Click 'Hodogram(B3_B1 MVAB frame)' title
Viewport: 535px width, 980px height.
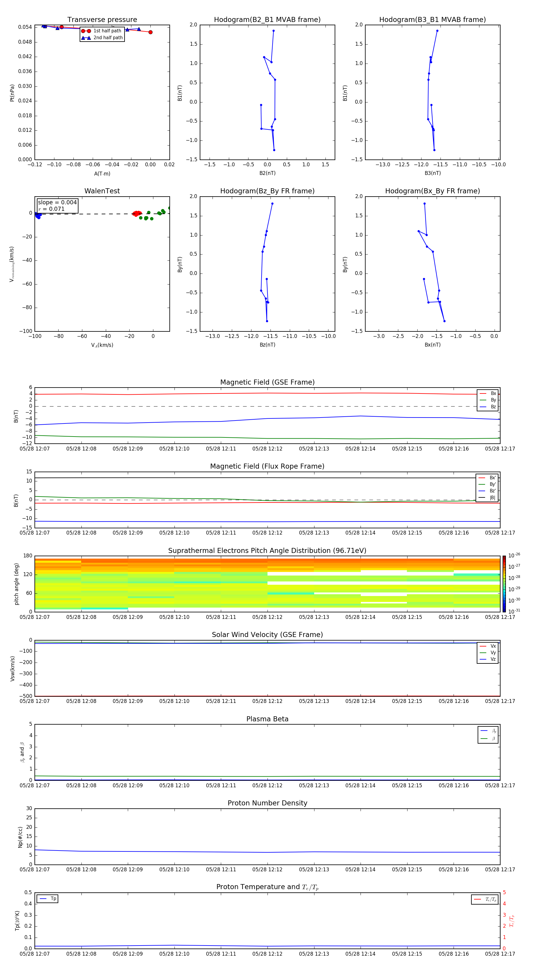click(x=432, y=20)
